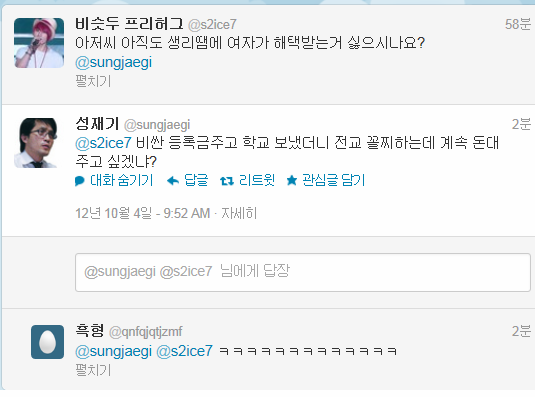Add to favorites via 관심글 담기
This screenshot has width=535, height=397.
coord(334,180)
